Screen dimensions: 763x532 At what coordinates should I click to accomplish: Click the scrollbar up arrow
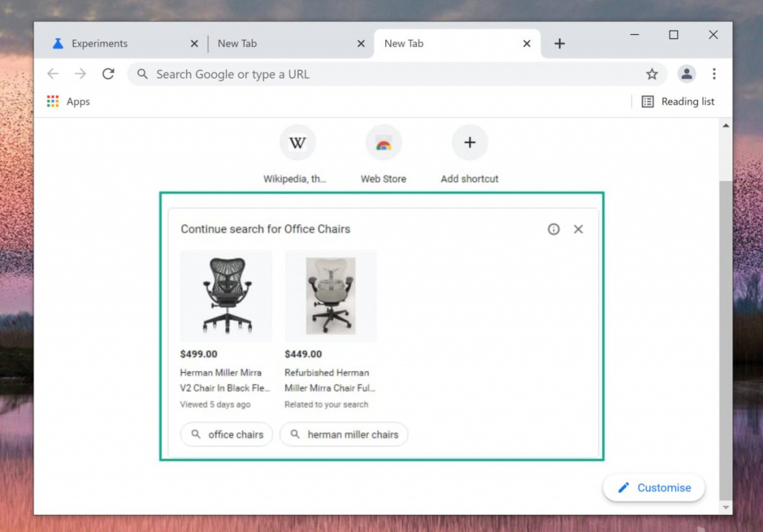point(726,126)
